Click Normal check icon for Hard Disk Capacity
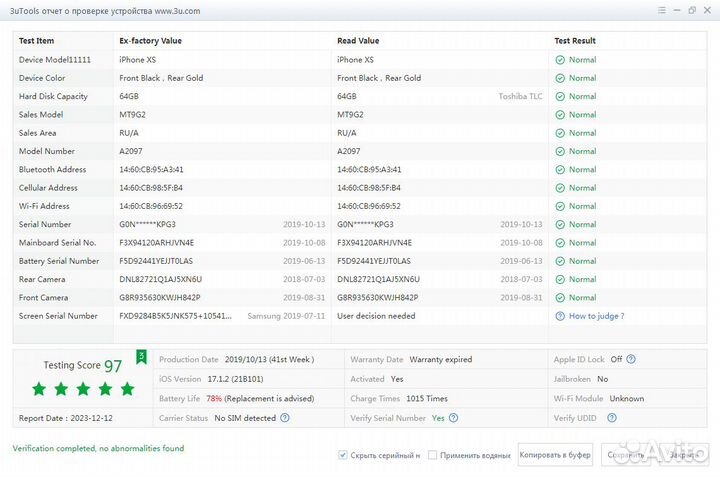Viewport: 720px width, 477px height. 560,96
